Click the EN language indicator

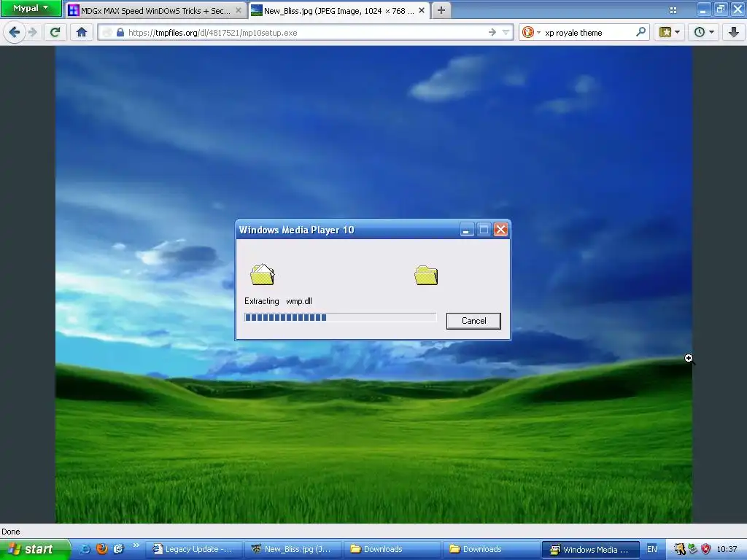pyautogui.click(x=651, y=549)
